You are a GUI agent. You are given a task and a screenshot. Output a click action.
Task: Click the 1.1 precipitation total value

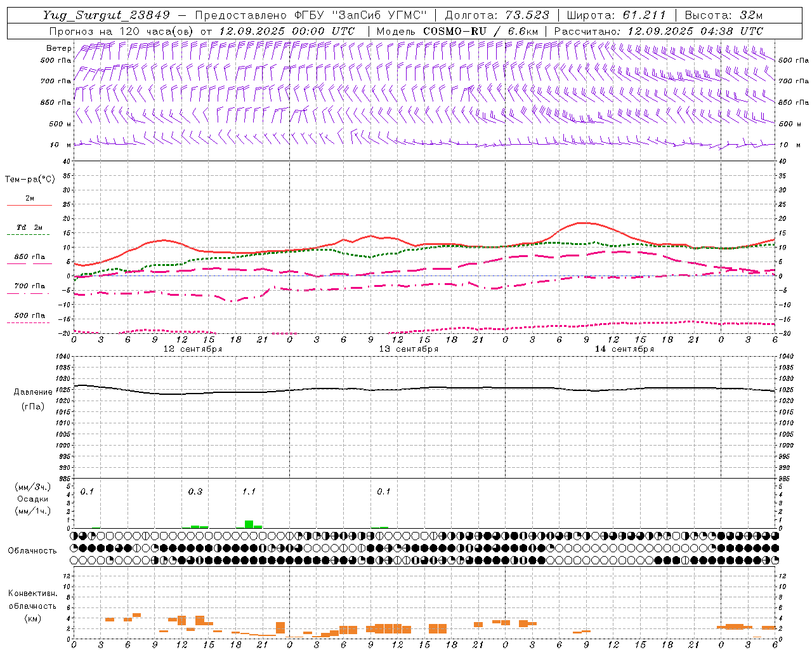tap(249, 492)
